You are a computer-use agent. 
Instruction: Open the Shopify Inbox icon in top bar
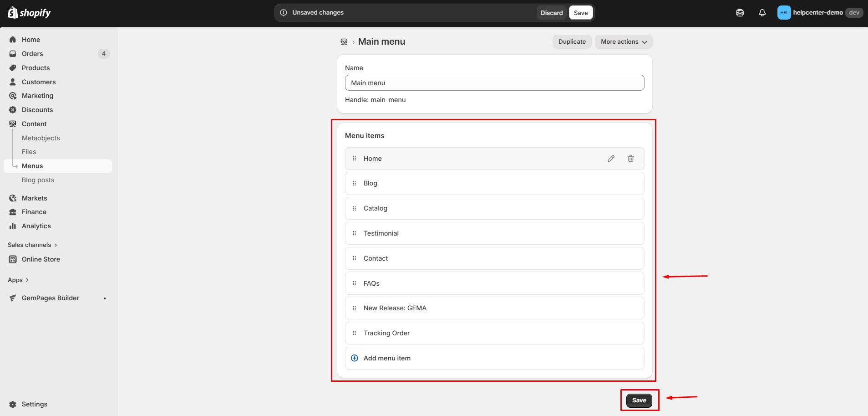point(739,12)
